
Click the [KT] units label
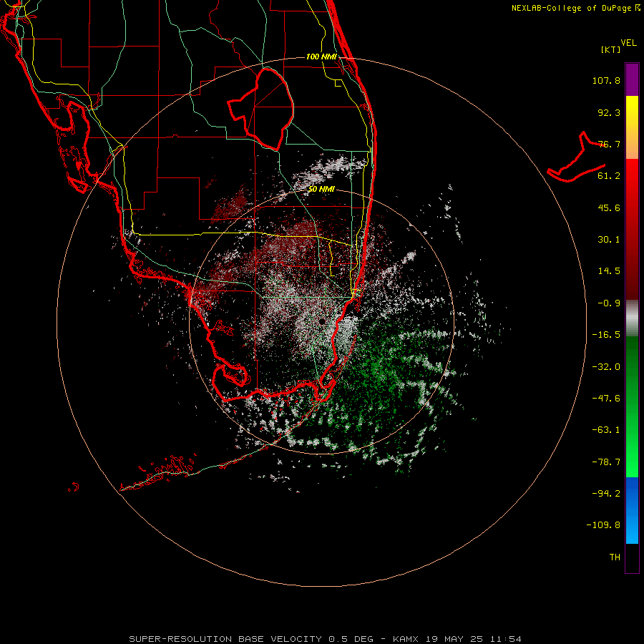611,49
